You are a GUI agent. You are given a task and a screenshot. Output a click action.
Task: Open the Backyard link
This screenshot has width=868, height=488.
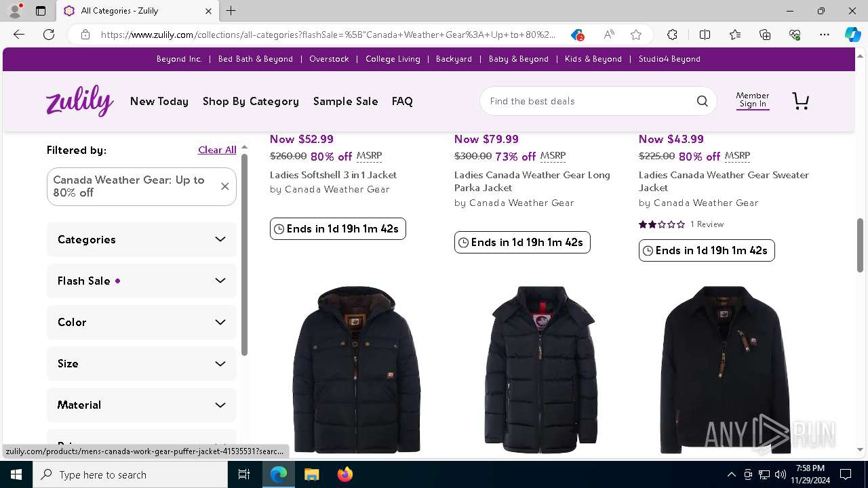(x=454, y=59)
